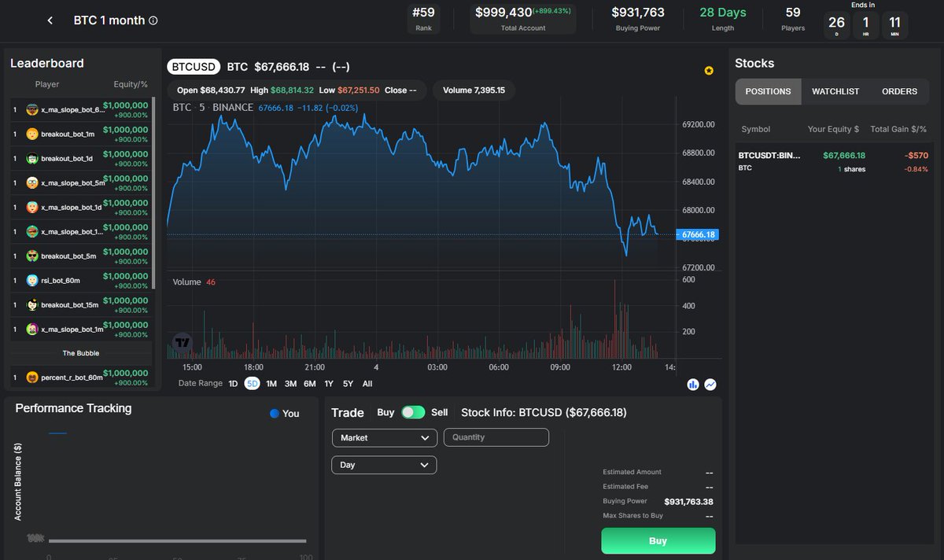Open the info icon beside BTC 1 month
The height and width of the screenshot is (560, 944).
coord(153,20)
